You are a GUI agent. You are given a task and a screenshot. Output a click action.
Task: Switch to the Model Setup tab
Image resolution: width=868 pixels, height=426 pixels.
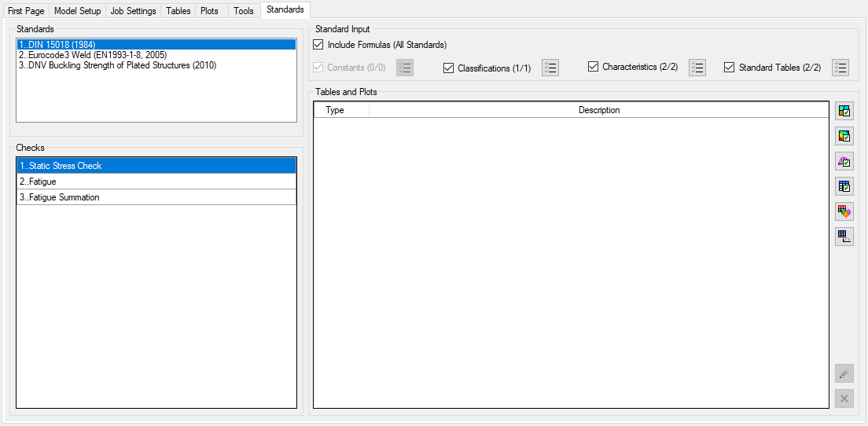[x=77, y=11]
